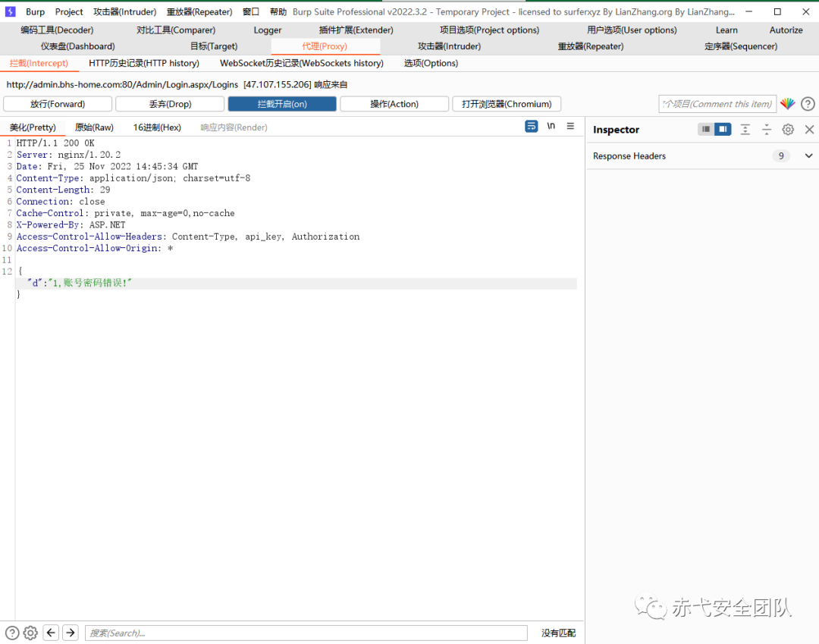Viewport: 819px width, 644px height.
Task: Open the 窗口 (Window) menu
Action: [x=251, y=11]
